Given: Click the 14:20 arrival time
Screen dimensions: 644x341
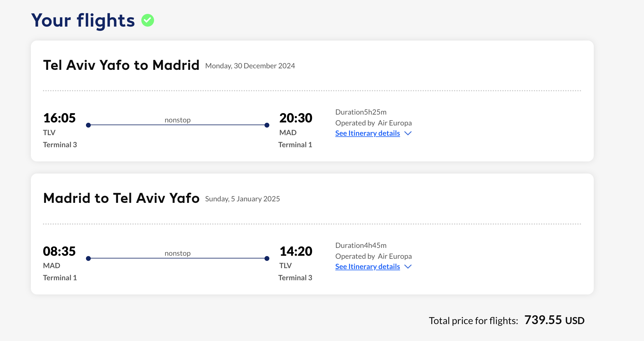Looking at the screenshot, I should click(x=296, y=251).
